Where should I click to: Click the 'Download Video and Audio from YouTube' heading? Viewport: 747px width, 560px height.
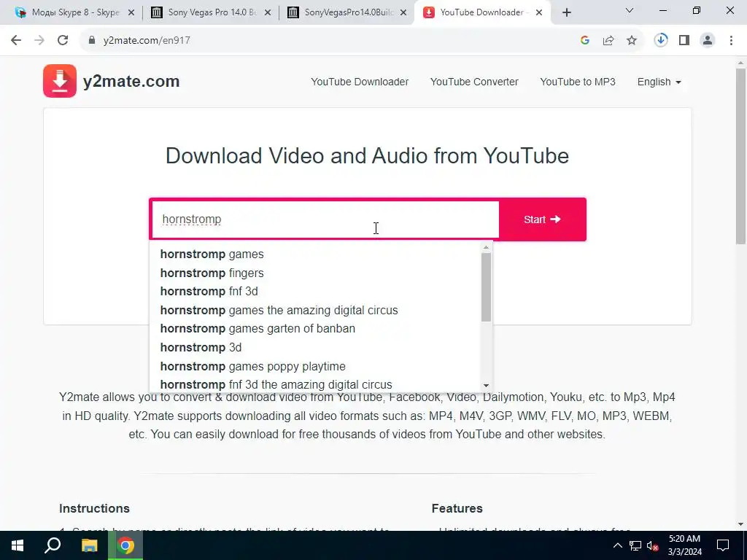point(368,156)
